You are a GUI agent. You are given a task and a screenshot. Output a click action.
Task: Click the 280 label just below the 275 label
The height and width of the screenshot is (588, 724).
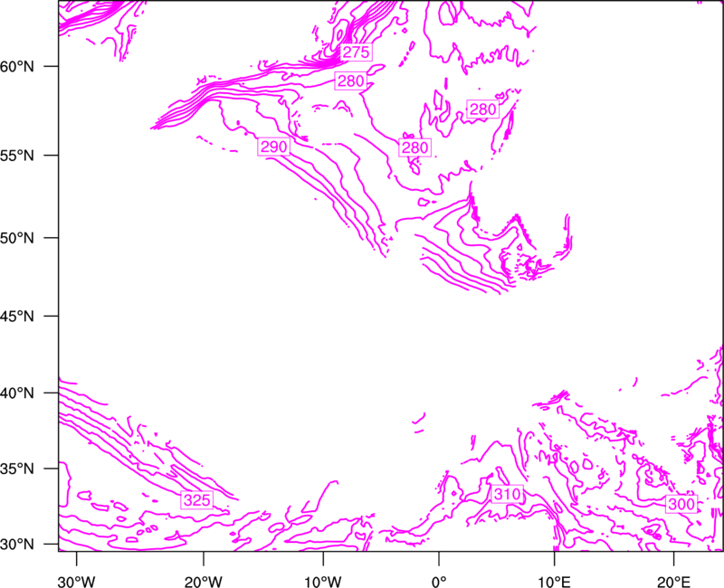pyautogui.click(x=351, y=81)
